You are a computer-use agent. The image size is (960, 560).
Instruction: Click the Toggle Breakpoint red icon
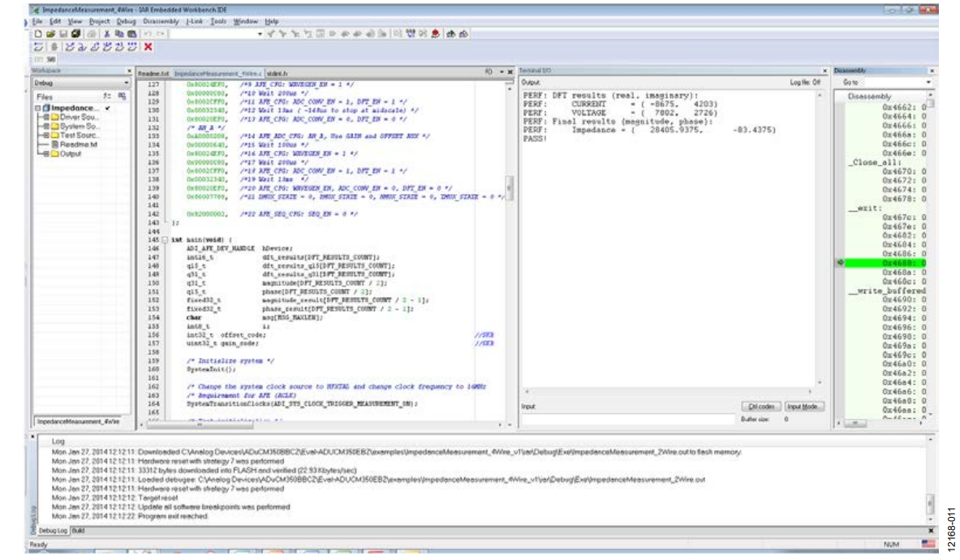(436, 34)
